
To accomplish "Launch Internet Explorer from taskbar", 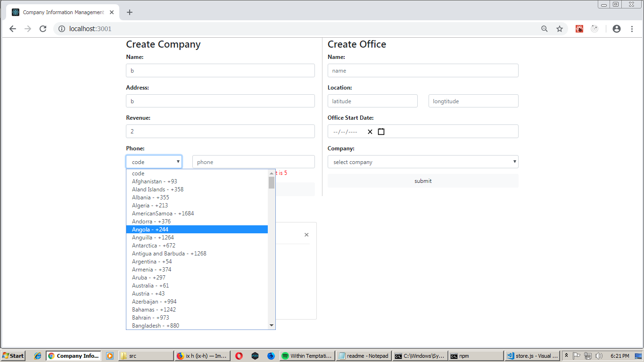I will coord(38,356).
